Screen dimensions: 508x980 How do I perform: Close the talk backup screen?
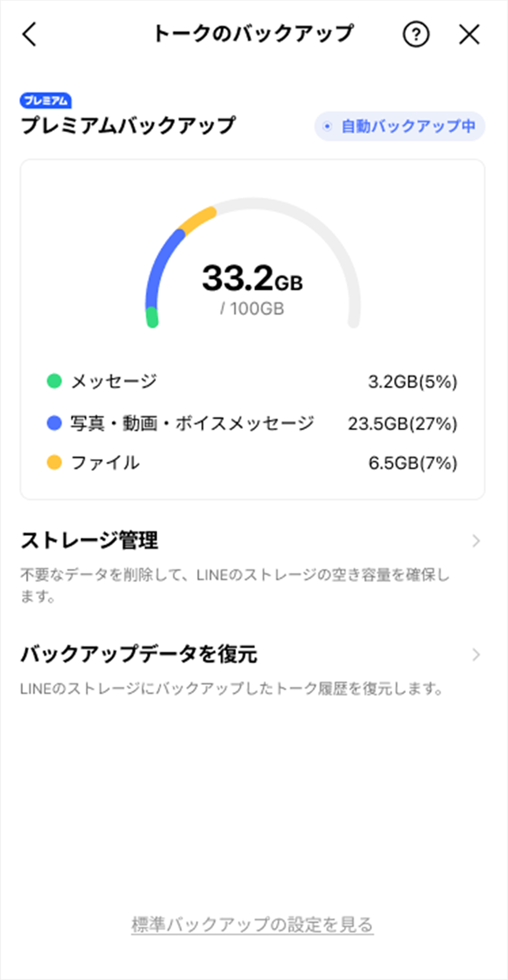pos(469,34)
